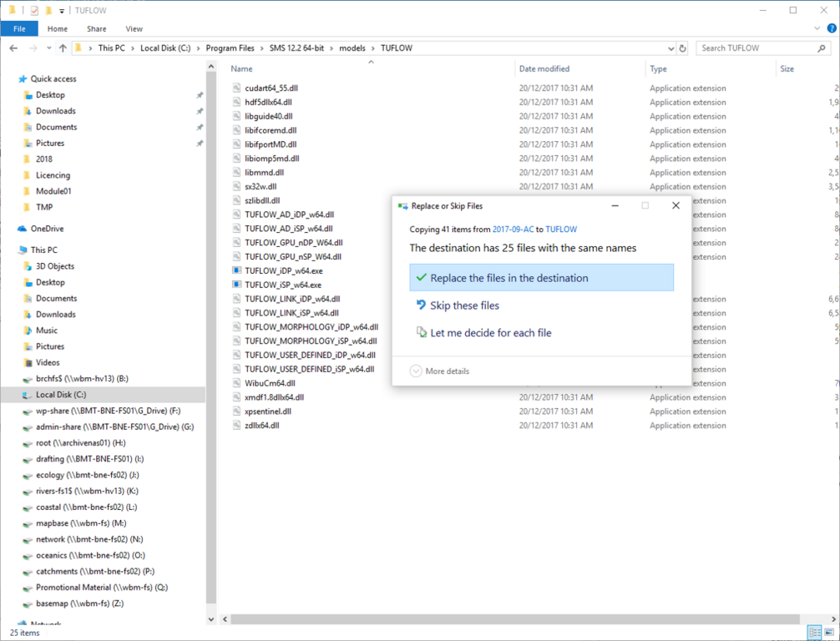Open Help via the question mark icon
840x641 pixels.
pyautogui.click(x=831, y=28)
